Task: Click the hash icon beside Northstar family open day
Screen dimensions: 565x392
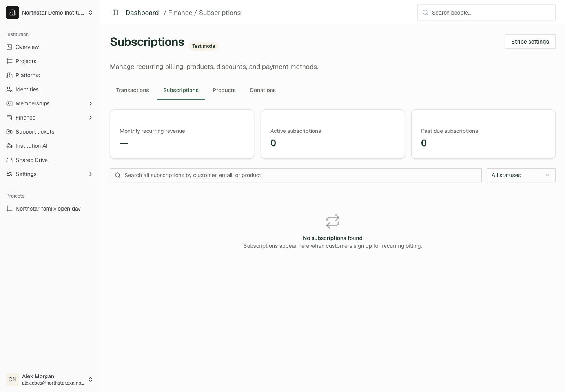Action: coord(9,209)
